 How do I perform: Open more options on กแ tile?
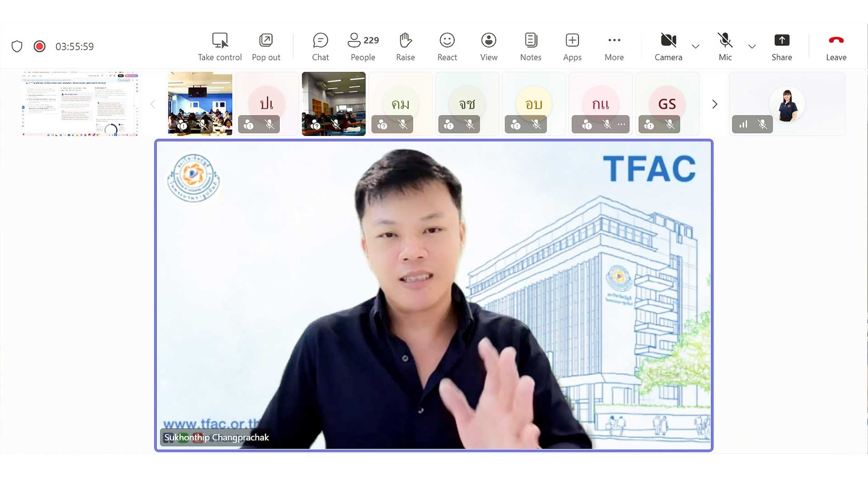622,124
